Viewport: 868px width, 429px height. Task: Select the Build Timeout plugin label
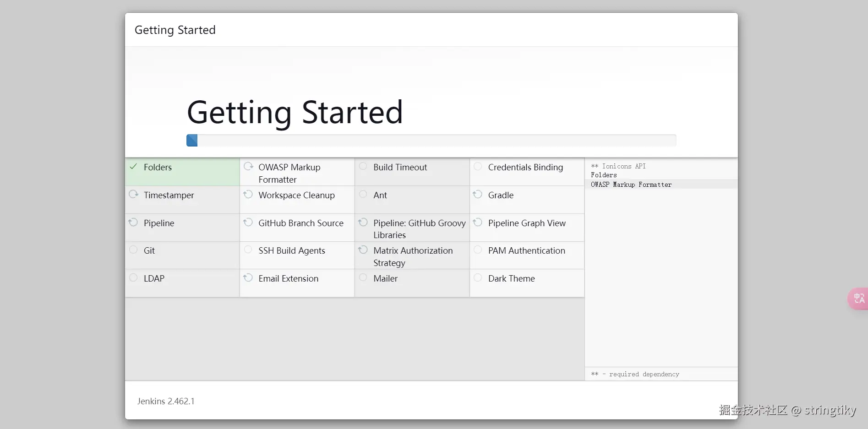(400, 167)
